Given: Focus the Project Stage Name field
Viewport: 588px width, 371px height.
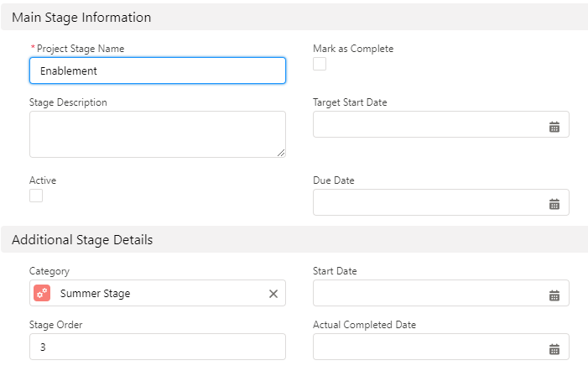Looking at the screenshot, I should click(157, 71).
